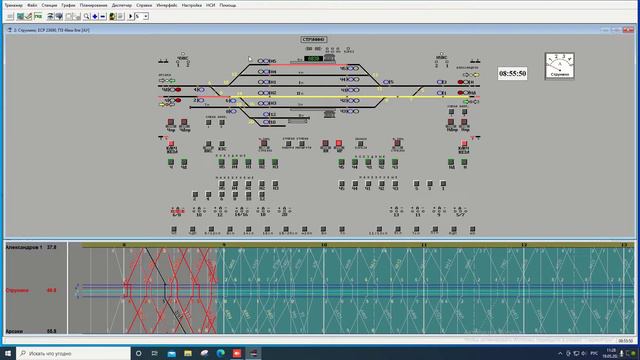Click signal Н4 on the track diagram

(267, 72)
